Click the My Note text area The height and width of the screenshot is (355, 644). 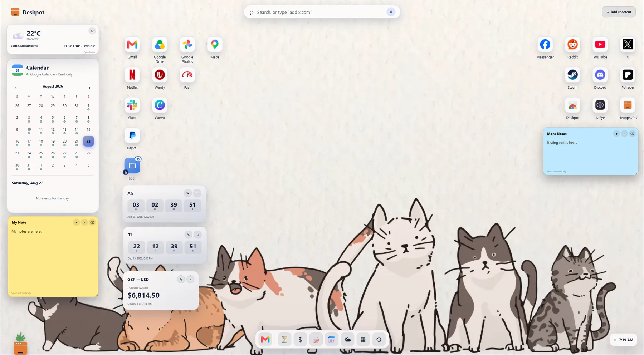[53, 259]
